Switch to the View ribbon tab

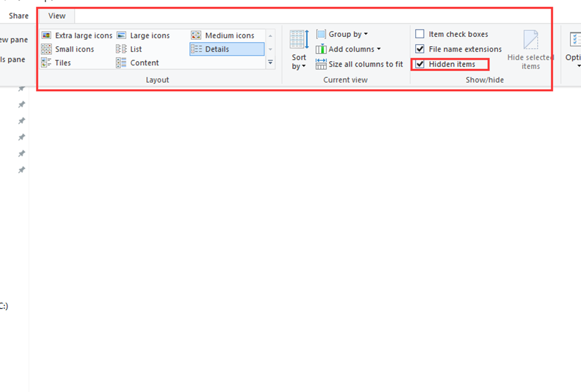(56, 16)
